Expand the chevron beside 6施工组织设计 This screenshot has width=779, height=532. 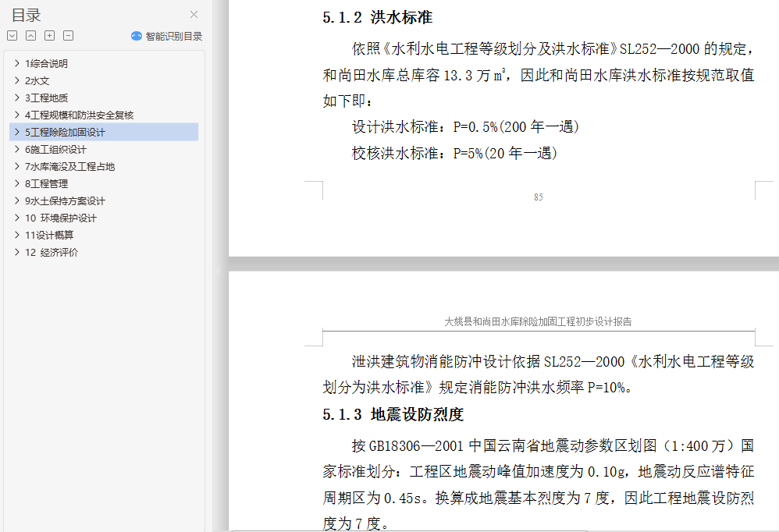(17, 149)
